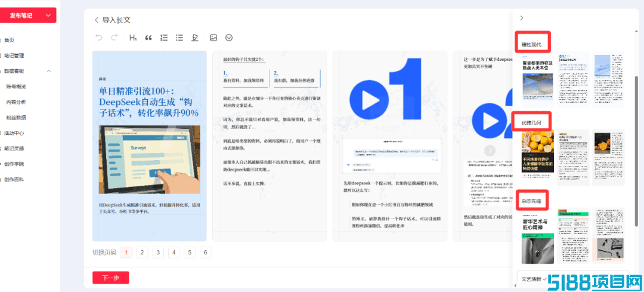Click the cover title 单日精准引流100+

[x=148, y=102]
